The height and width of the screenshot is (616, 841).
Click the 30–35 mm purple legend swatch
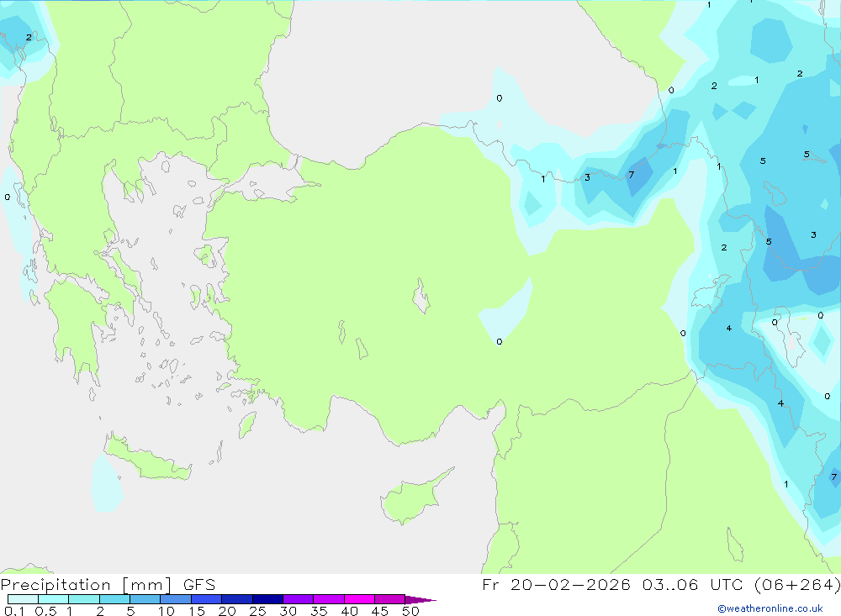coord(298,599)
